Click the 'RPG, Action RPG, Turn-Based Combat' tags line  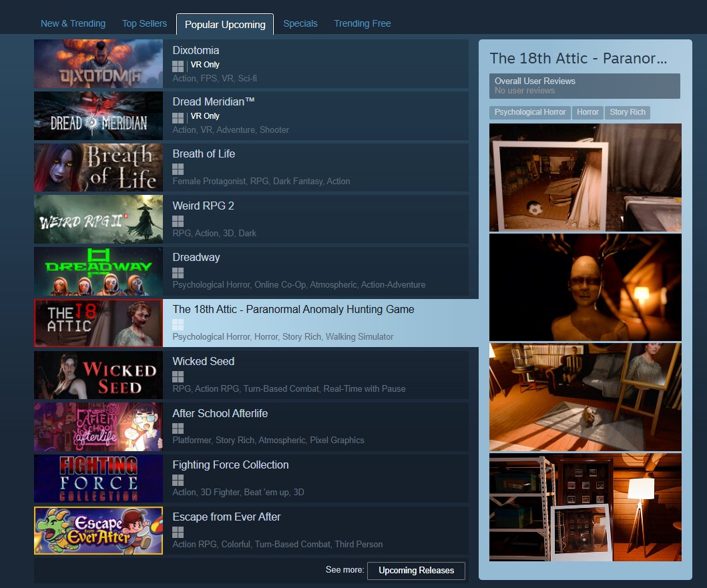288,388
